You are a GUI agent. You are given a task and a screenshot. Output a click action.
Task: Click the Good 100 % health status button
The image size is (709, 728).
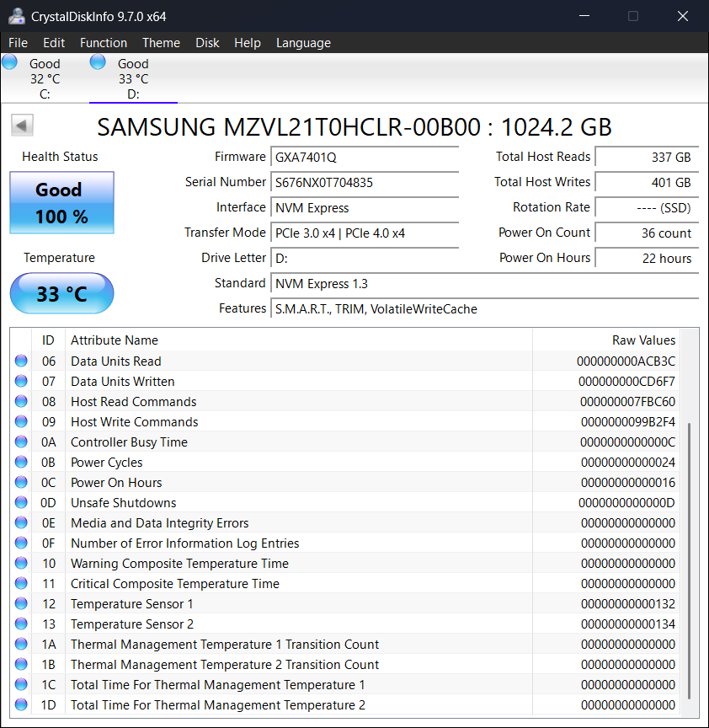[61, 203]
